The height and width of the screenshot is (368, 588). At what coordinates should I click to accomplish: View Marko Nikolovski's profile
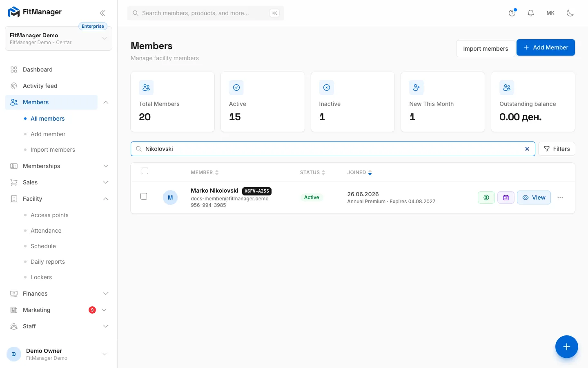pos(534,197)
